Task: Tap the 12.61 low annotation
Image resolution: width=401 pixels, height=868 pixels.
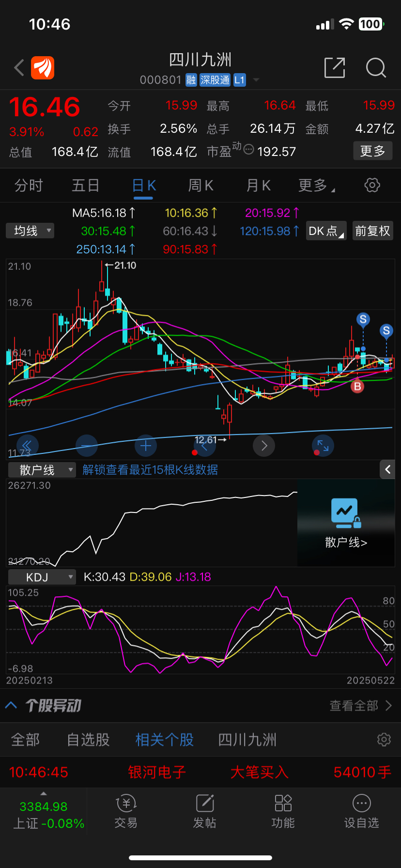Action: pos(210,440)
